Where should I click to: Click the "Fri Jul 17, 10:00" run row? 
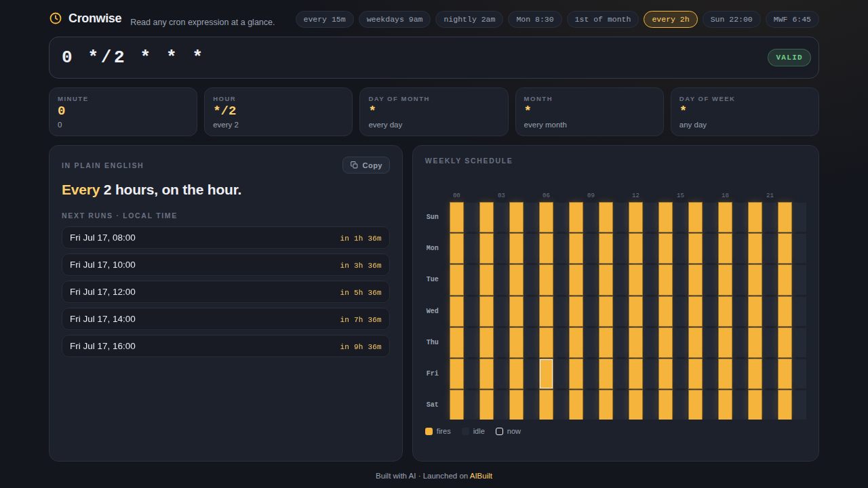(226, 265)
